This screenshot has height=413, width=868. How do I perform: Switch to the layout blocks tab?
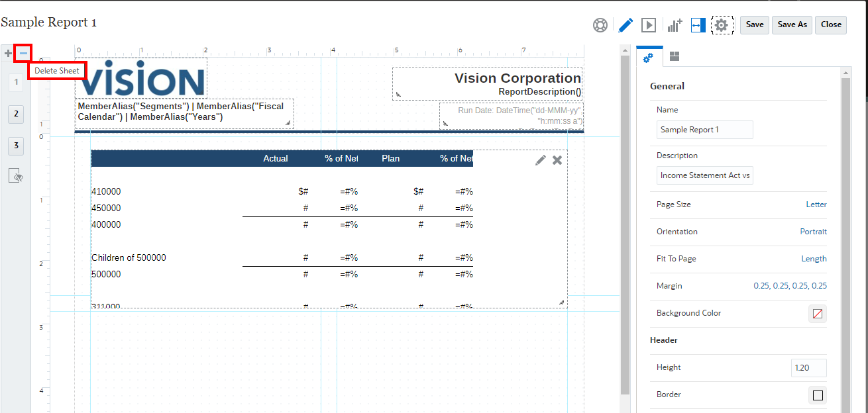(x=675, y=57)
